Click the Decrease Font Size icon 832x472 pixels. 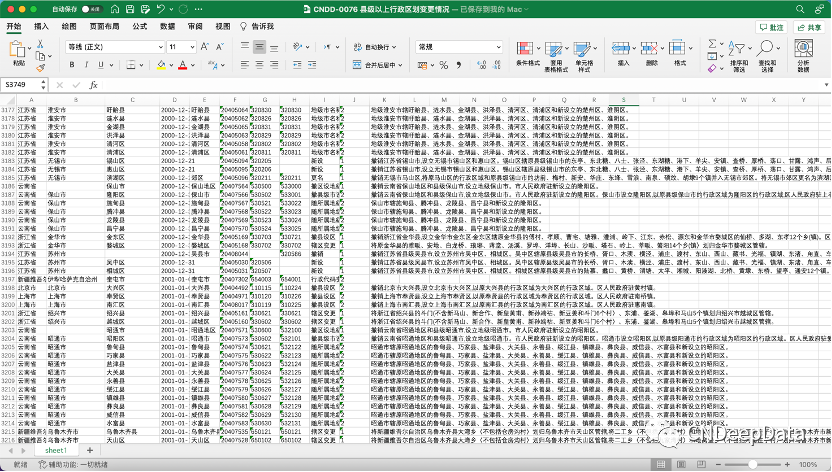(x=220, y=47)
